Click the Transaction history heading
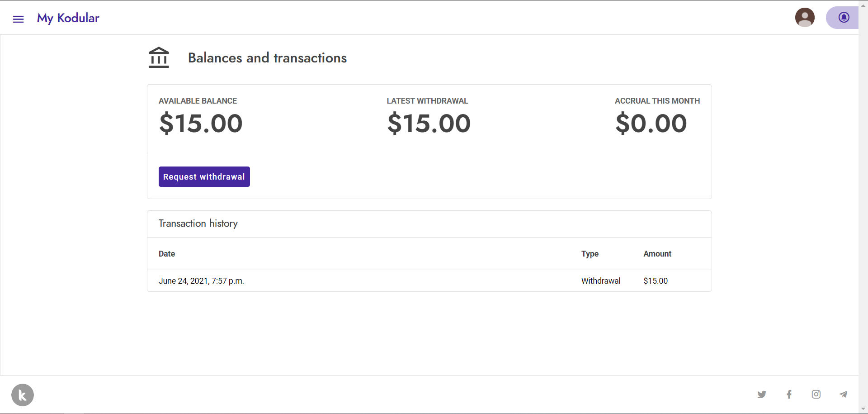 click(x=198, y=224)
